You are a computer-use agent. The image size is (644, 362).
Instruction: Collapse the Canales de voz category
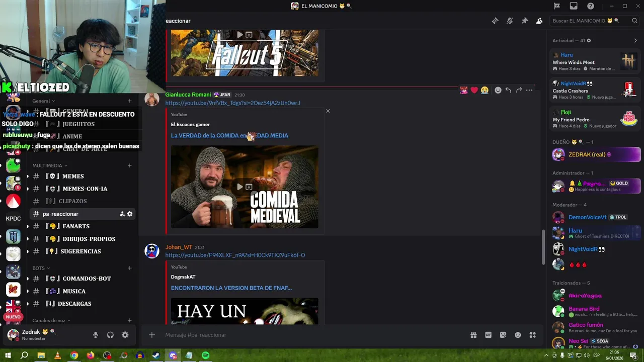(x=51, y=320)
